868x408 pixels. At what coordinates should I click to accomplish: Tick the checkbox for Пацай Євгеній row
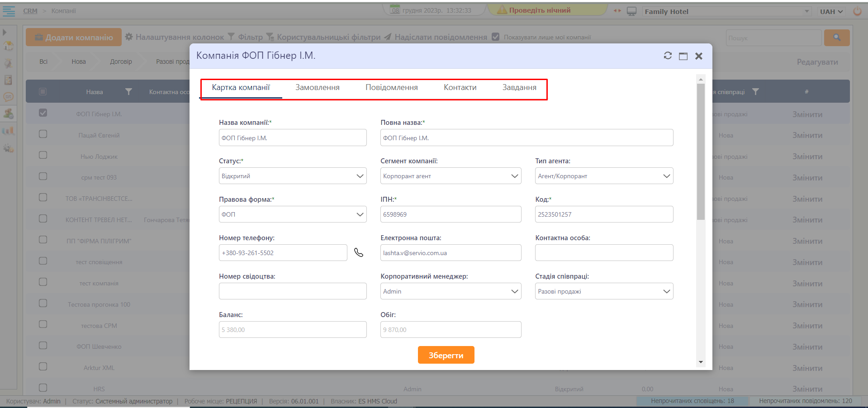click(43, 134)
